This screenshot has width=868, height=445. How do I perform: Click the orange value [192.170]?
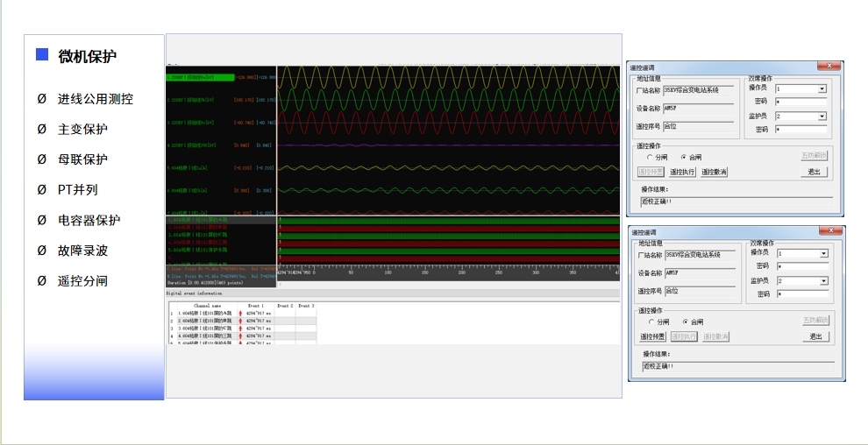244,100
